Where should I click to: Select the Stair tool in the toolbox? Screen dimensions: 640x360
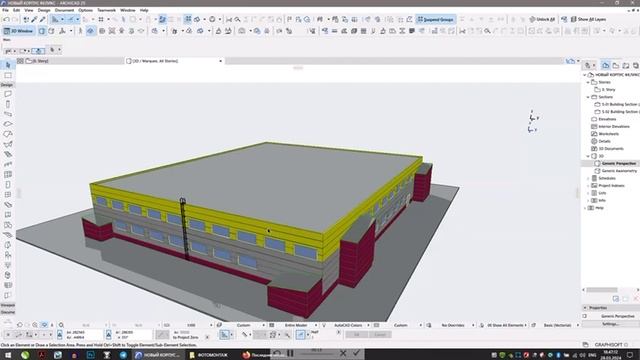(x=8, y=154)
